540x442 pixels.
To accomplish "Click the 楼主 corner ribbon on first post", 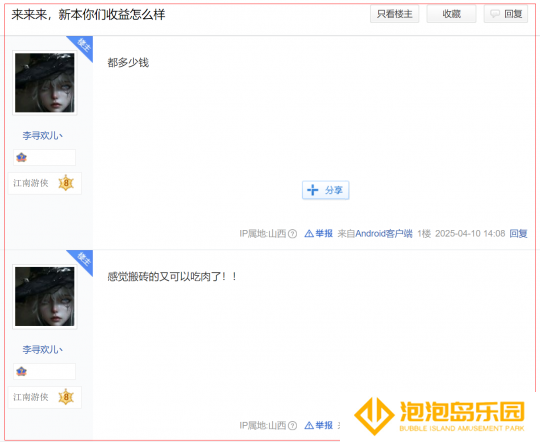I will pyautogui.click(x=83, y=47).
